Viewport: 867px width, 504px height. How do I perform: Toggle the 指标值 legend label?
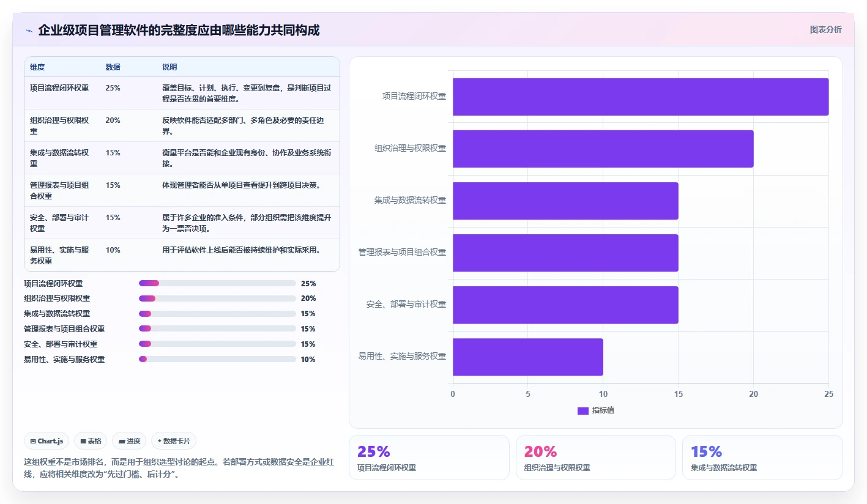[603, 410]
